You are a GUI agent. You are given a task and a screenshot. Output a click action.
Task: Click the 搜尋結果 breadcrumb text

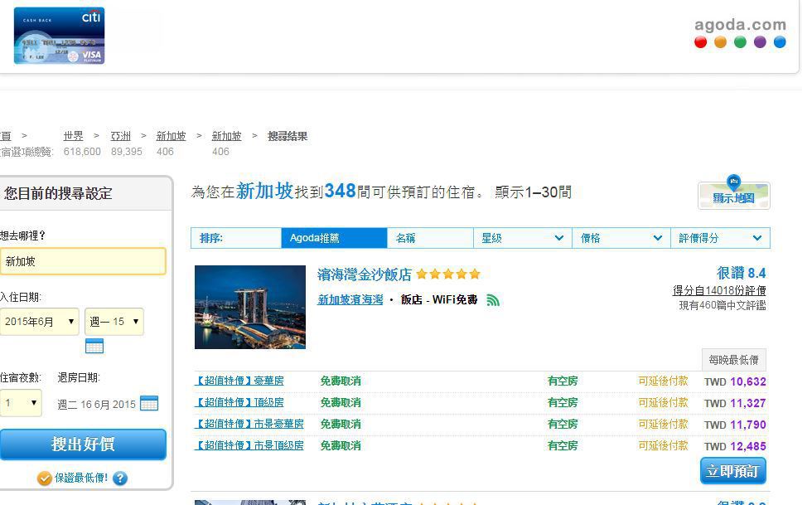(x=288, y=136)
